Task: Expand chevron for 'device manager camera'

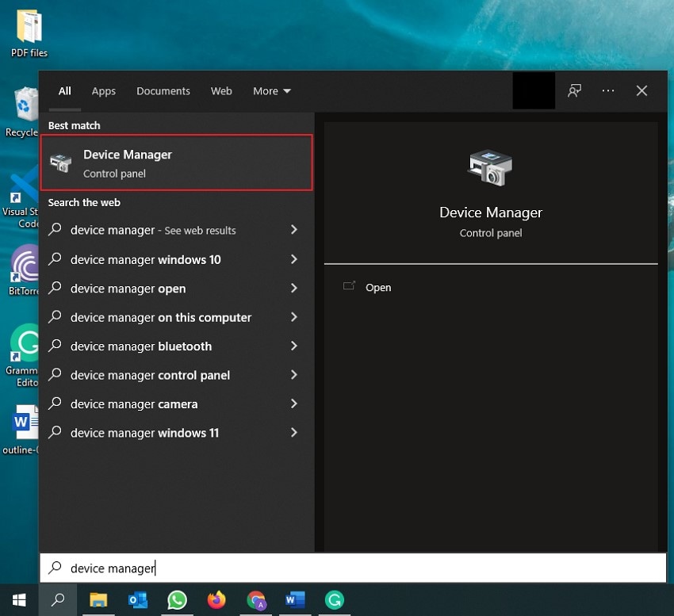Action: click(294, 404)
